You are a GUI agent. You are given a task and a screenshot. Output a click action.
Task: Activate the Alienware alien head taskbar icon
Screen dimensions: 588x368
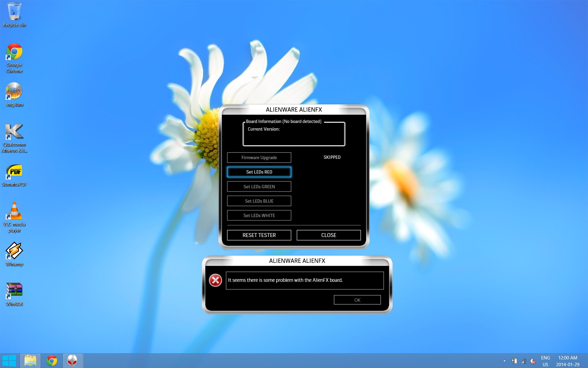coord(72,361)
